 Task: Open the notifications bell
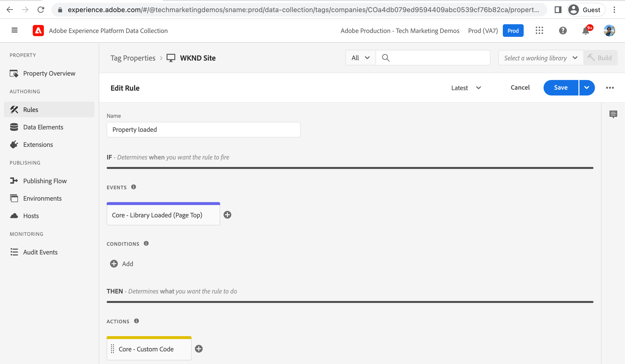[585, 31]
